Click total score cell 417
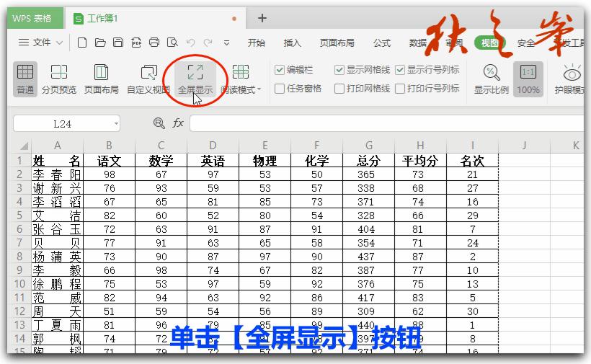The image size is (591, 364). (368, 297)
